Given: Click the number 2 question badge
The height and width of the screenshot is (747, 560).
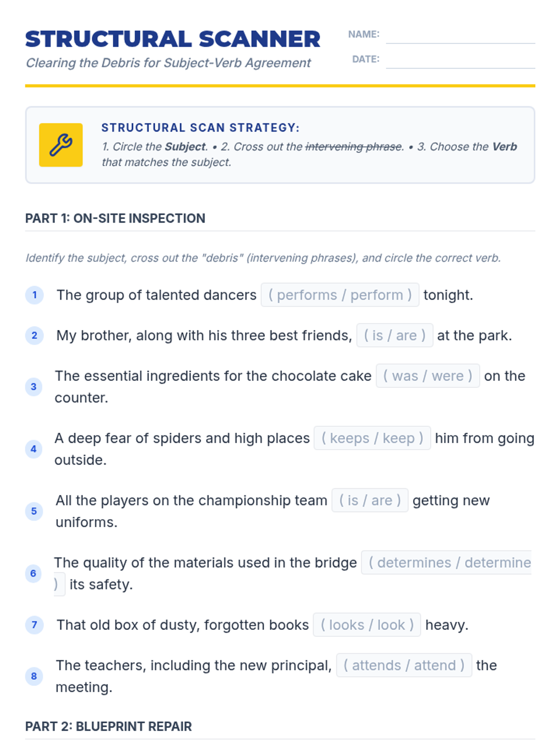Looking at the screenshot, I should (35, 335).
